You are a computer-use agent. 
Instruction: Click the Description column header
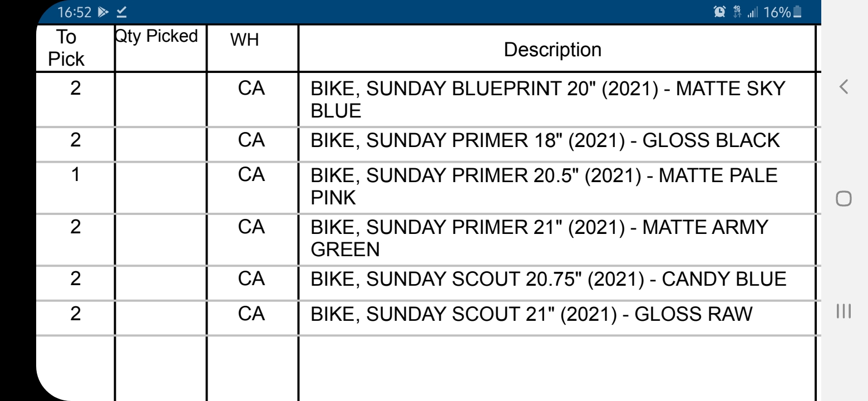click(552, 50)
